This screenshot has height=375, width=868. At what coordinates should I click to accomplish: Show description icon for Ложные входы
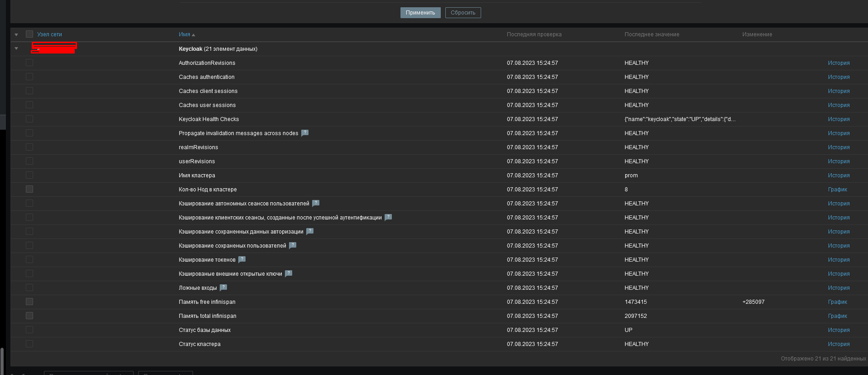tap(223, 287)
